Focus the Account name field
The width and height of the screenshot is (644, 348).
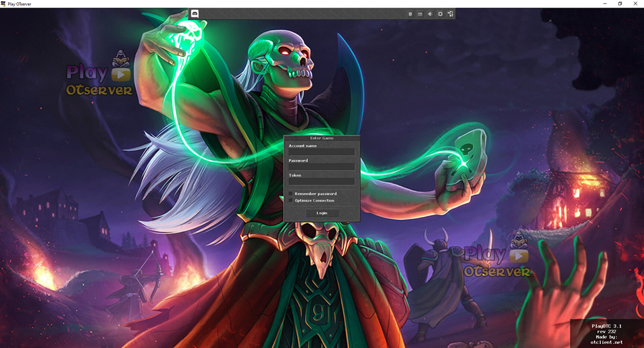click(322, 152)
